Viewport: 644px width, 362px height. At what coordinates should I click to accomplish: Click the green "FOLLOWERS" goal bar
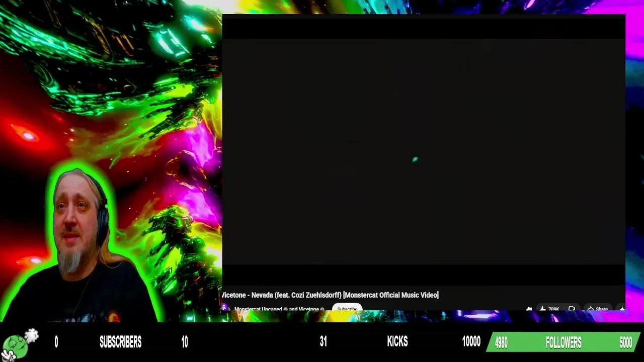coord(563,342)
